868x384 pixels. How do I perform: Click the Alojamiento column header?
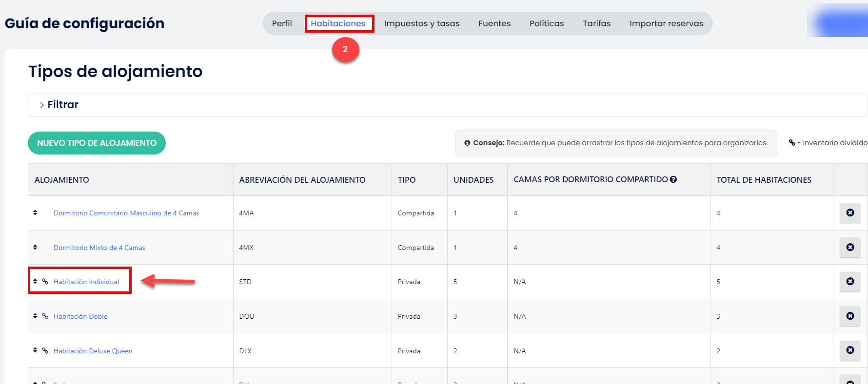pyautogui.click(x=62, y=180)
